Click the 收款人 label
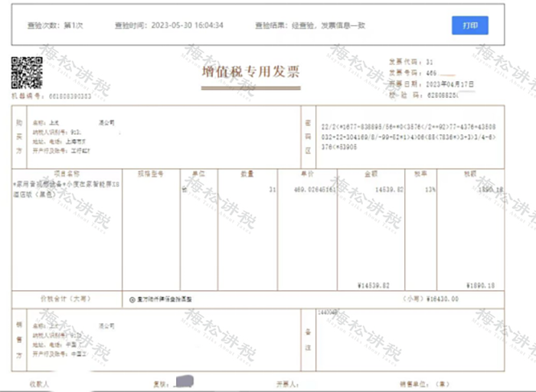This screenshot has height=392, width=536. tap(39, 384)
